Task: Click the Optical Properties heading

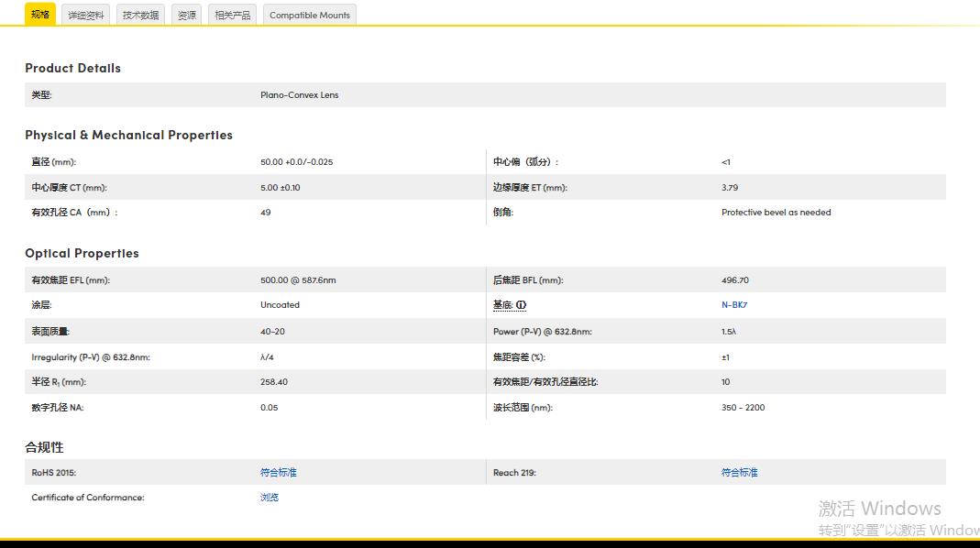Action: [82, 253]
